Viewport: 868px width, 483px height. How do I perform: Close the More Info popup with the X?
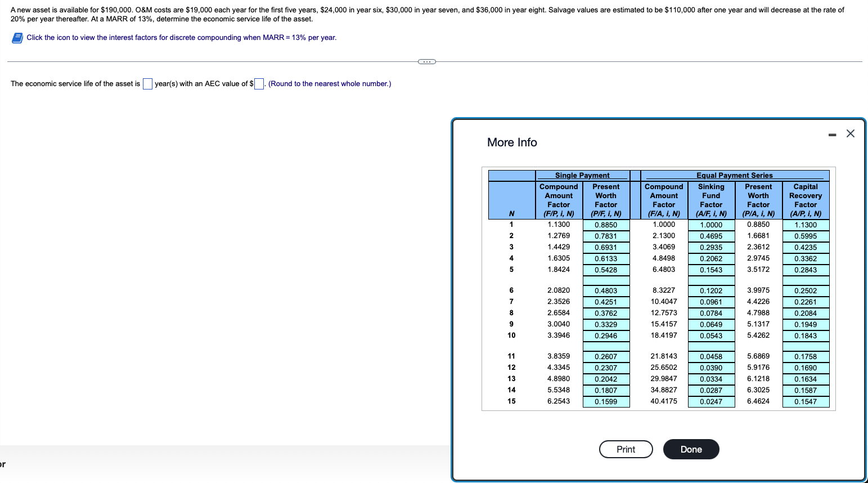pyautogui.click(x=850, y=133)
